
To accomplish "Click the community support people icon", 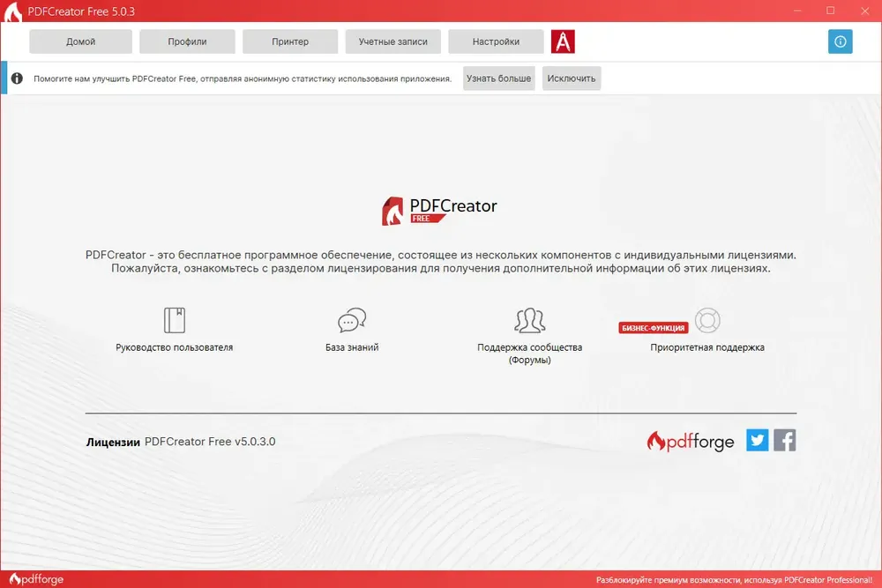I will click(530, 320).
